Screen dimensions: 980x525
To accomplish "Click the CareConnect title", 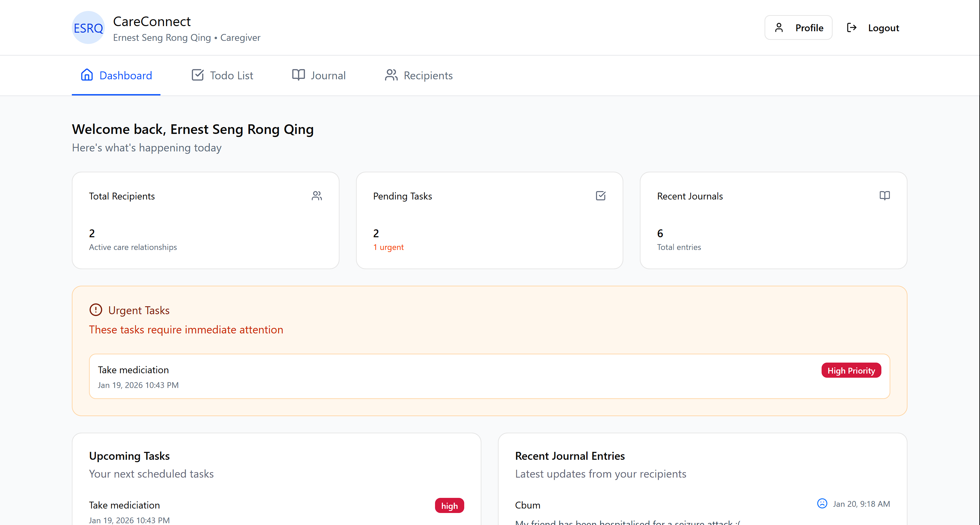I will (152, 21).
